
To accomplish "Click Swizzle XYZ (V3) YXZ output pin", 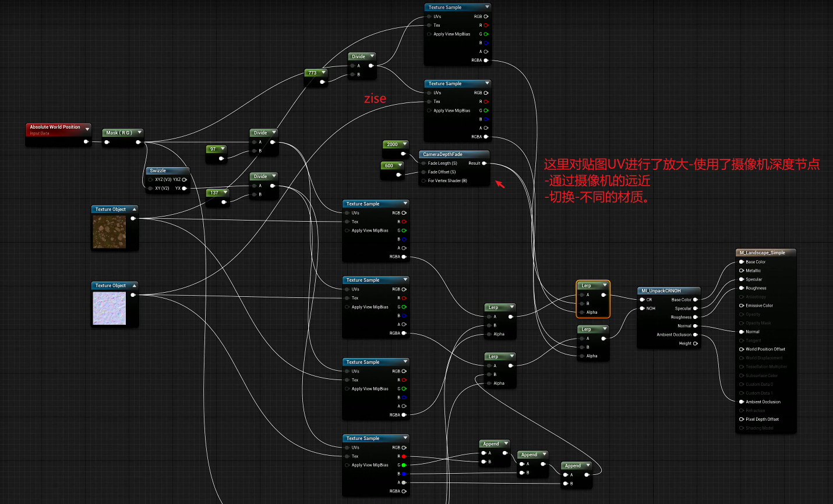I will coord(184,179).
